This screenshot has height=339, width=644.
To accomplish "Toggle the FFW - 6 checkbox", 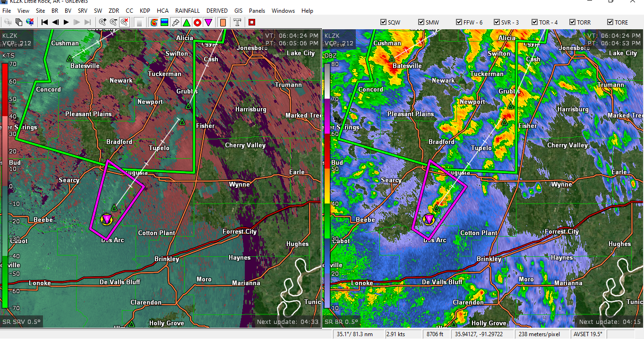I will (459, 22).
